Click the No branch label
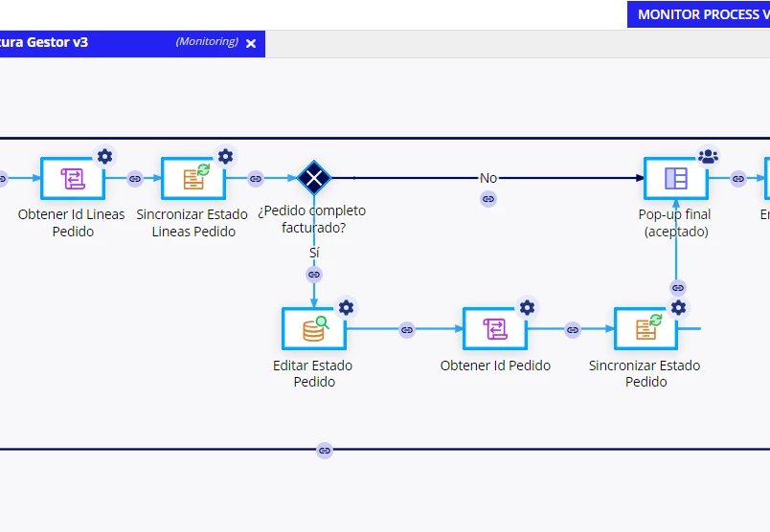Image resolution: width=770 pixels, height=532 pixels. 488,178
